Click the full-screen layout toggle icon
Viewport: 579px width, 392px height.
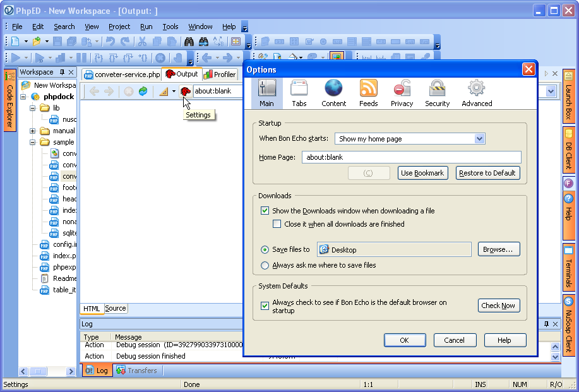(x=236, y=41)
